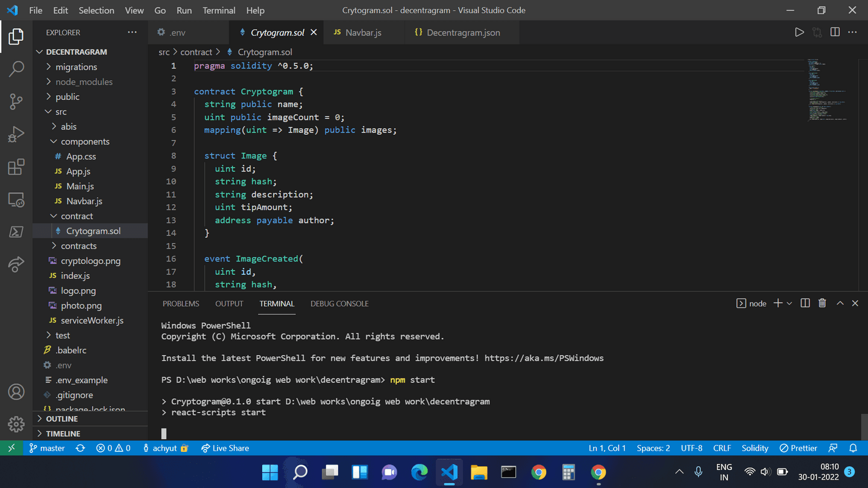Screen dimensions: 868x488
Task: Collapse the src folder
Action: pos(90,111)
